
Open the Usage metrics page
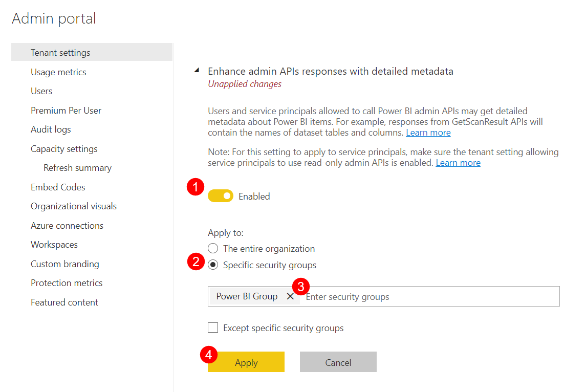58,72
